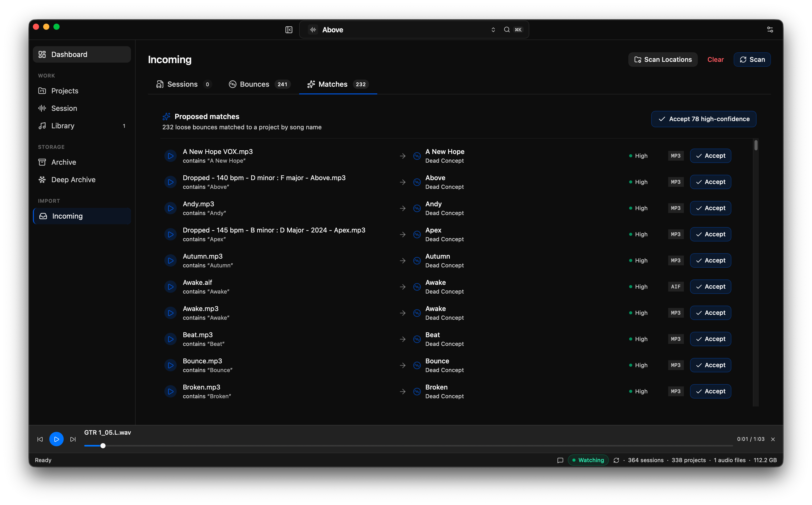Toggle the sidebar panel icon

click(x=289, y=30)
